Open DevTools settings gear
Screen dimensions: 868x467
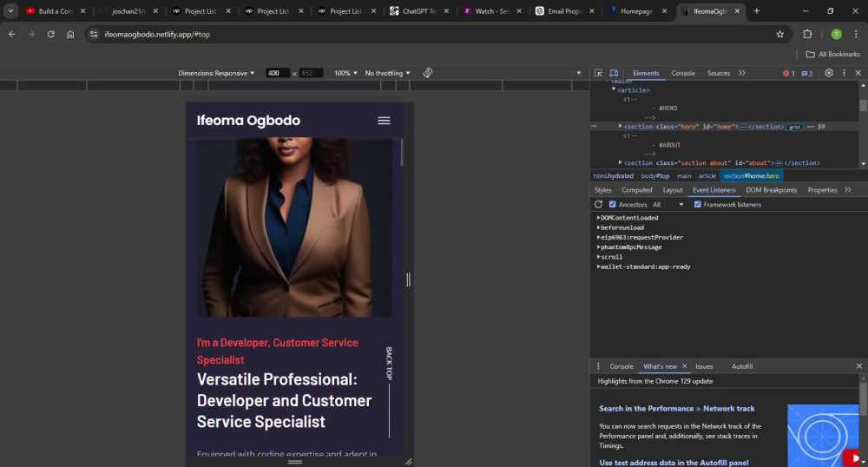coord(829,73)
